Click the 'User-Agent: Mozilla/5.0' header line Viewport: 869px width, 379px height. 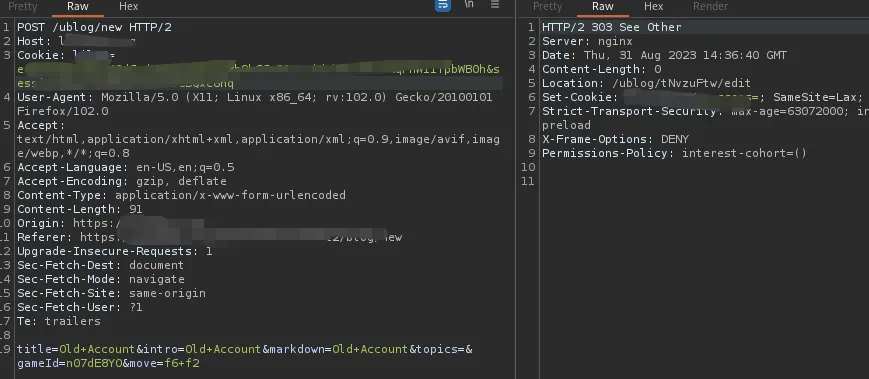[254, 98]
